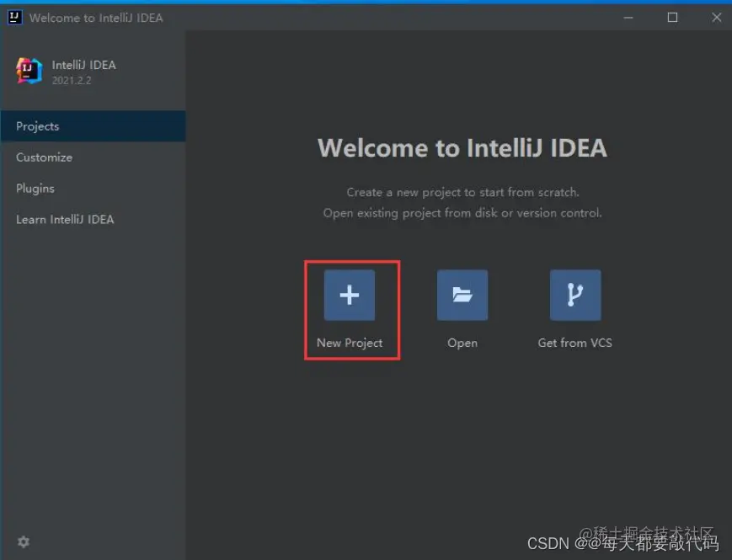732x560 pixels.
Task: Click the window title 'Welcome to IntelliJ IDEA'
Action: coord(96,18)
